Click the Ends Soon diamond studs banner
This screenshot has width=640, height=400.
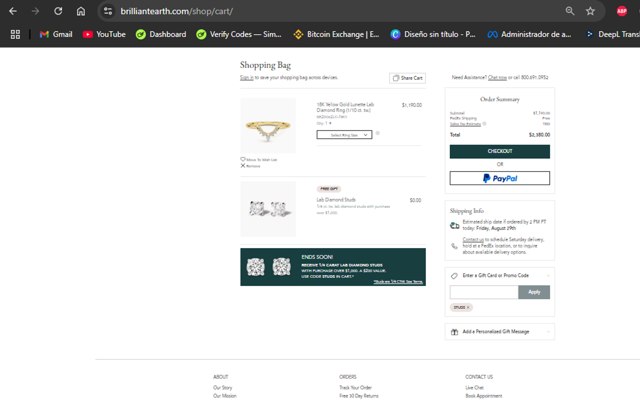click(x=333, y=267)
